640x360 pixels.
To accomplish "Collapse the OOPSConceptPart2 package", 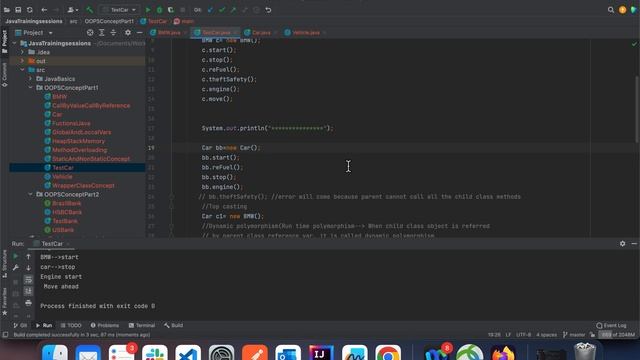I will click(31, 195).
